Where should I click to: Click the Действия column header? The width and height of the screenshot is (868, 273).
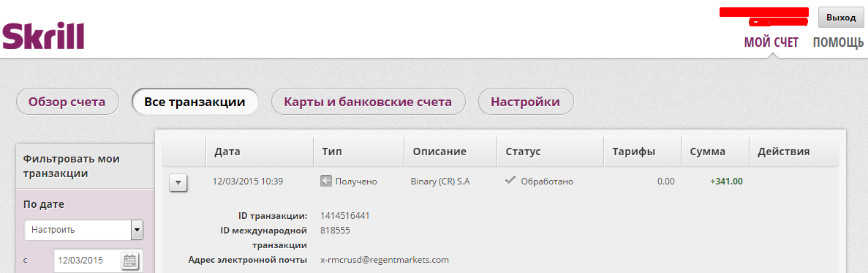[794, 152]
